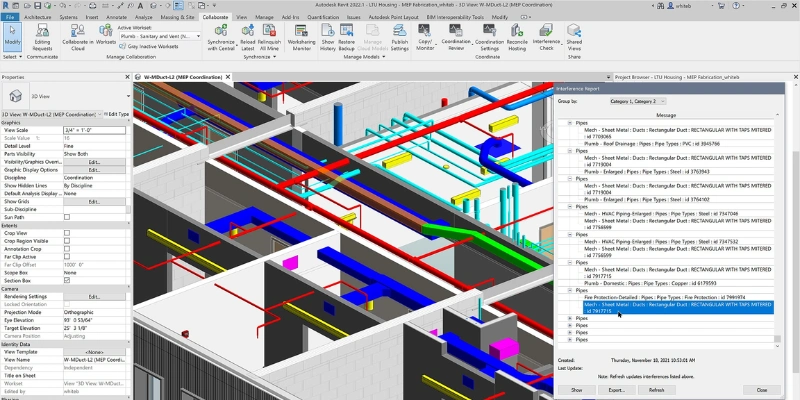Viewport: 800px width, 400px height.
Task: Click Save icon in quick access toolbar
Action: (38, 6)
